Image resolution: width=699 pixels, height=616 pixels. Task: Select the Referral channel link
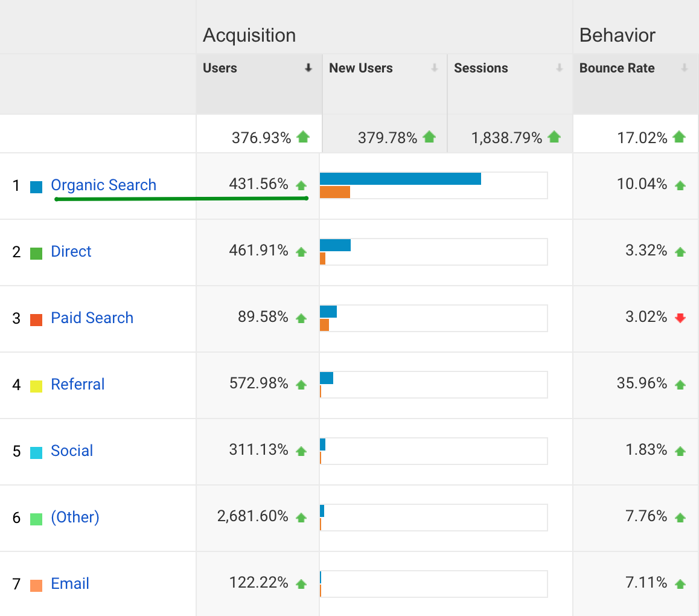point(78,385)
